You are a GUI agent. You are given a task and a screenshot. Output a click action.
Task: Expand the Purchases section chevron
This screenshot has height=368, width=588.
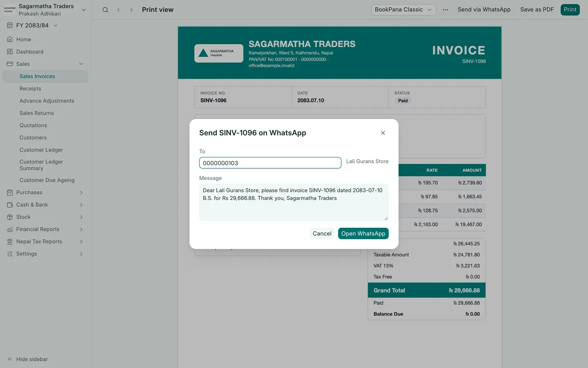(81, 193)
